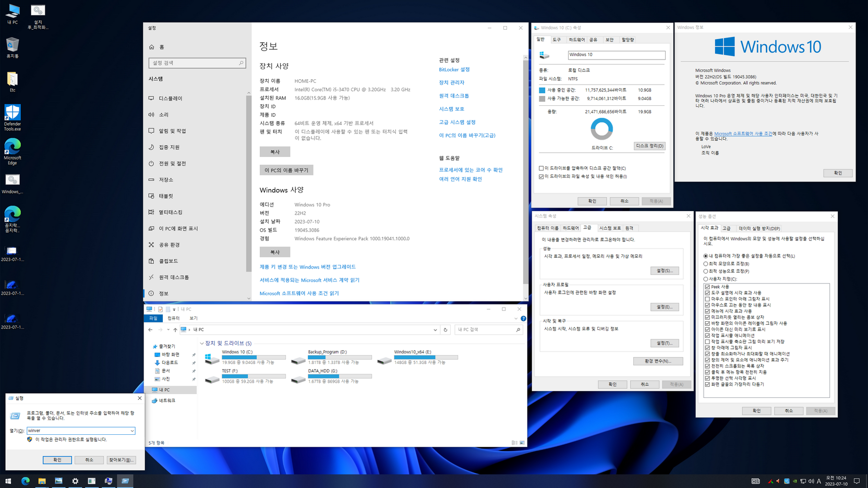Viewport: 868px width, 488px height.
Task: Click the 설정 검색 search field in Settings
Action: 197,63
